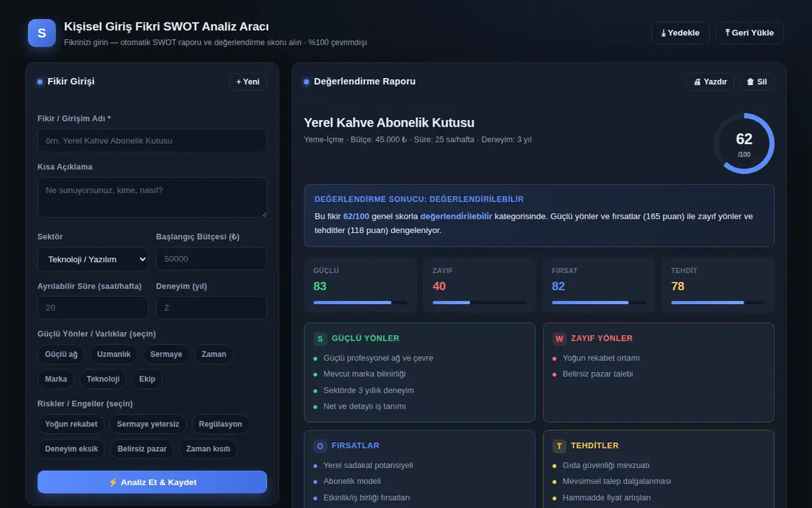Toggle the Zaman kısıtı chip
The image size is (812, 508).
(208, 448)
